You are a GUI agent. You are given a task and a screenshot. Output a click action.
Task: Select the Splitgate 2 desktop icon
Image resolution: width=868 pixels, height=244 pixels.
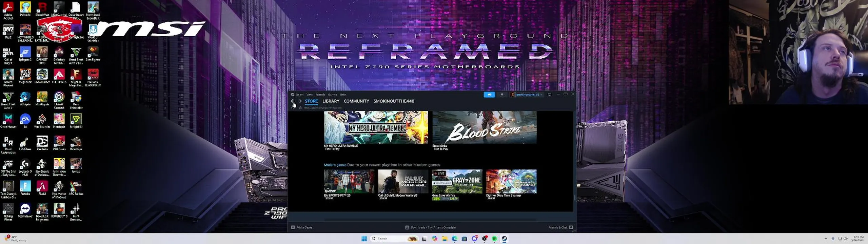(25, 54)
